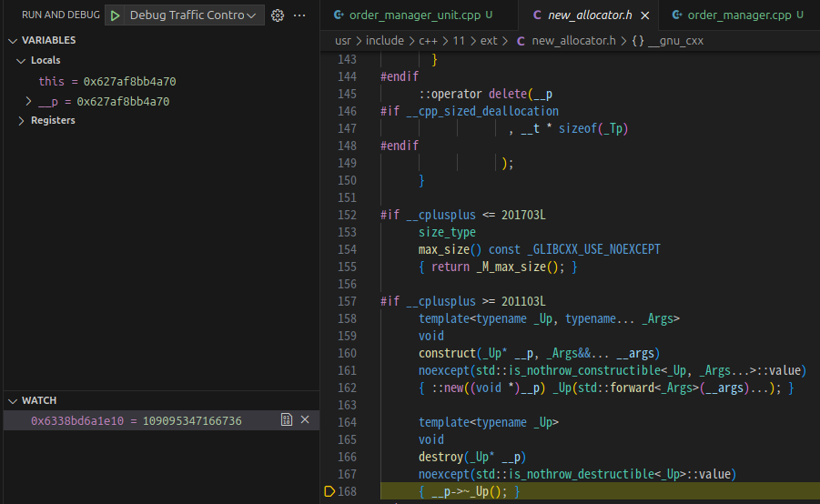Click 'std::forward' on line 162
Image resolution: width=820 pixels, height=504 pixels.
[616, 388]
